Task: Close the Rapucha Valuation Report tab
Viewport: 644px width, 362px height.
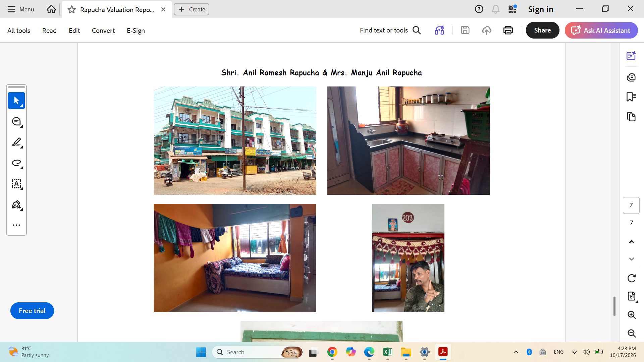Action: click(x=163, y=9)
